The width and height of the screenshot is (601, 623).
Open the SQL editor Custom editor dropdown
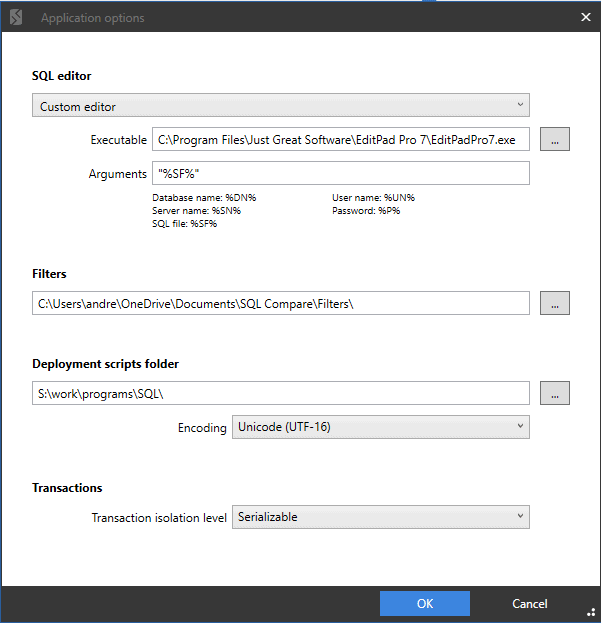click(281, 105)
